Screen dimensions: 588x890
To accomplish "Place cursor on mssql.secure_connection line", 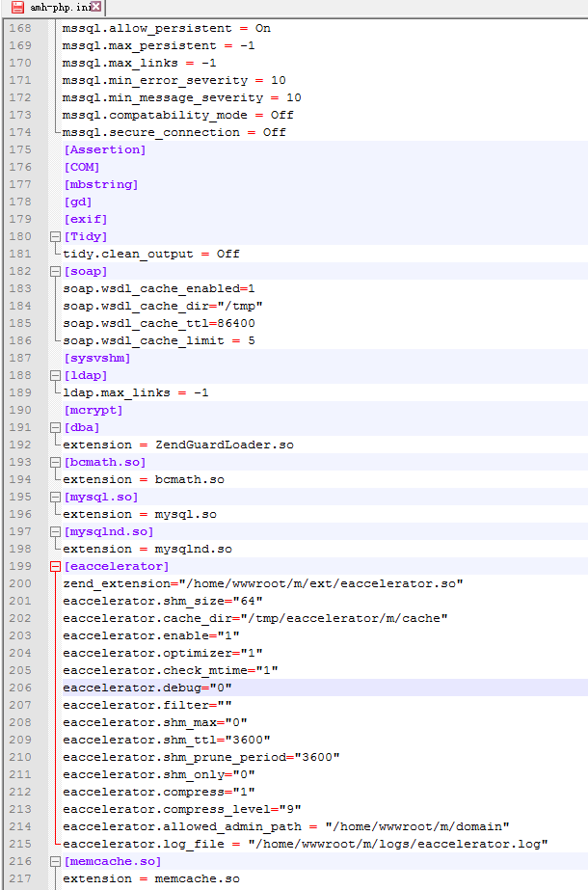I will 174,132.
